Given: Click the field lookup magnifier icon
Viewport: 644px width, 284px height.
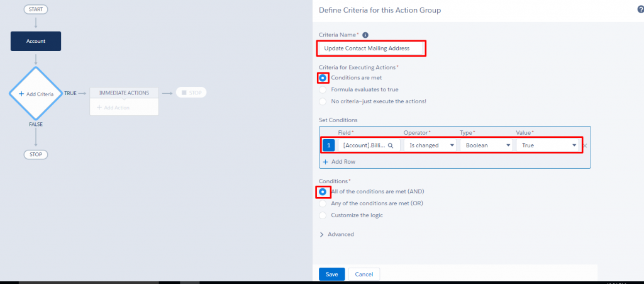Looking at the screenshot, I should 391,145.
